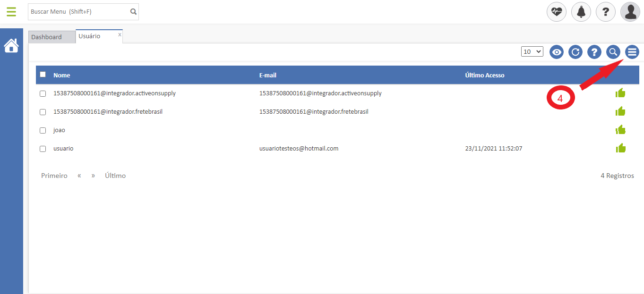
Task: Expand the records-per-page dropdown showing 10
Action: click(532, 52)
